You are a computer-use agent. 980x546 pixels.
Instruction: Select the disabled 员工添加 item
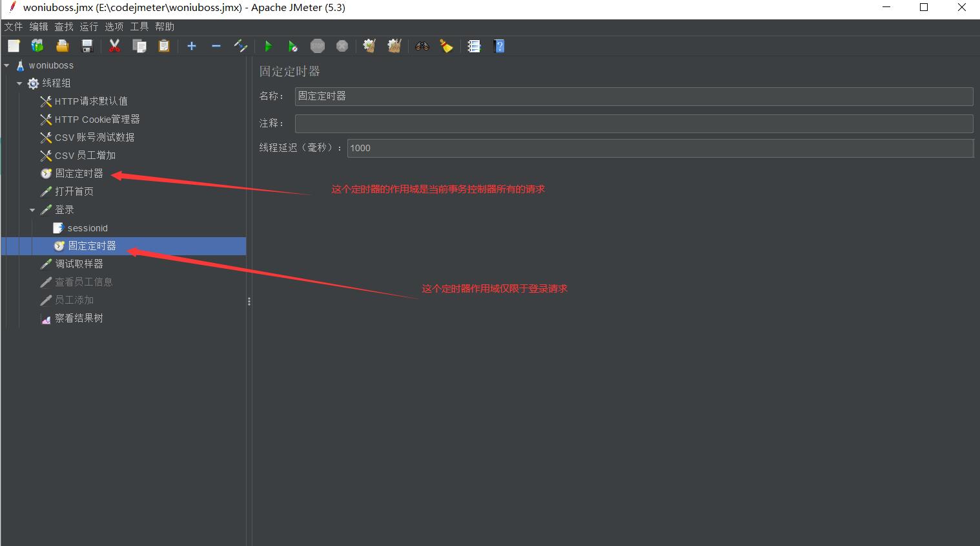[x=74, y=300]
